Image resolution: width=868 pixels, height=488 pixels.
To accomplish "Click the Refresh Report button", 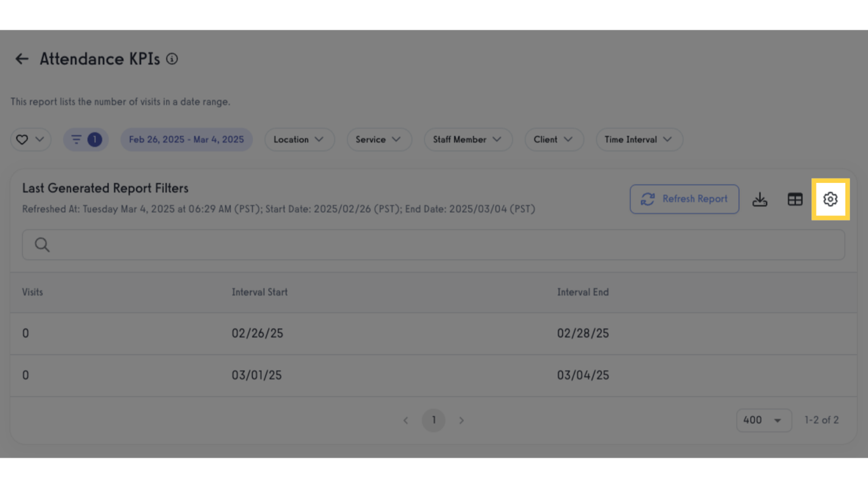I will pos(684,199).
